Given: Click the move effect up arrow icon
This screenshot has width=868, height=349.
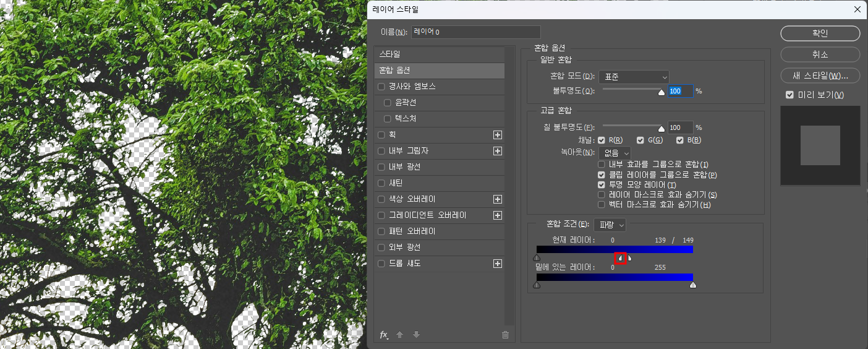Looking at the screenshot, I should pyautogui.click(x=399, y=335).
